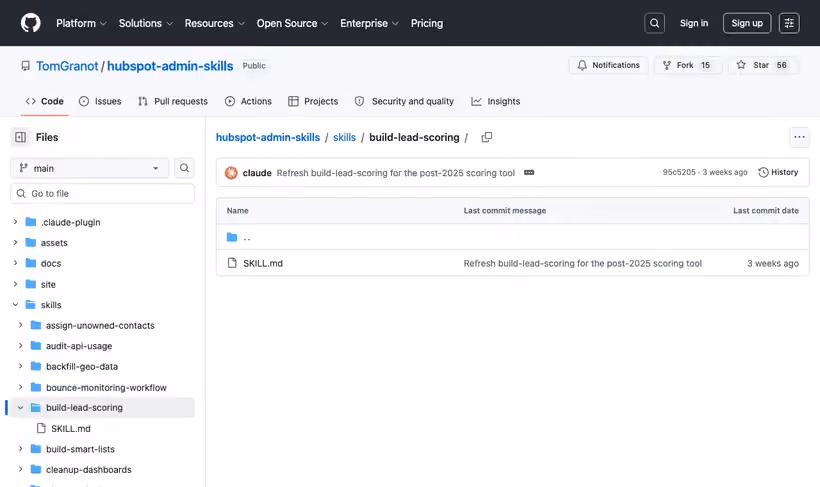This screenshot has width=820, height=487.
Task: Expand the build-smart-lists folder chevron
Action: click(x=20, y=449)
